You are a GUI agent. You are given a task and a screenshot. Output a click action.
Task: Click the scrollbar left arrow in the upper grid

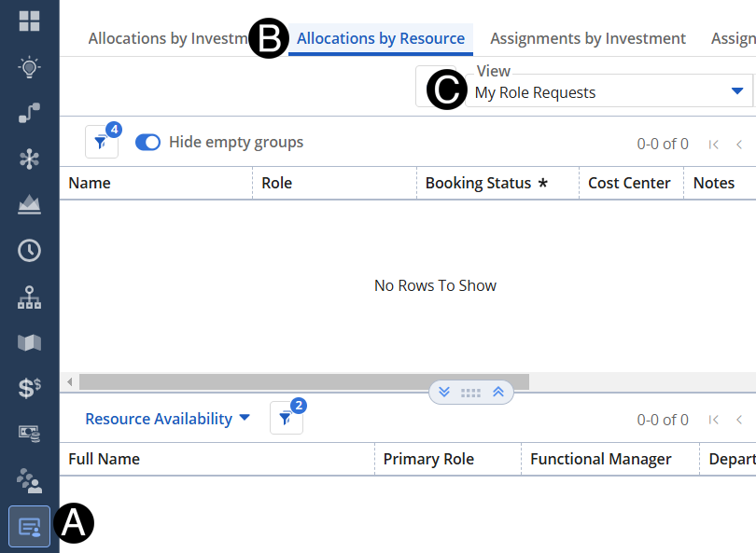(x=68, y=381)
